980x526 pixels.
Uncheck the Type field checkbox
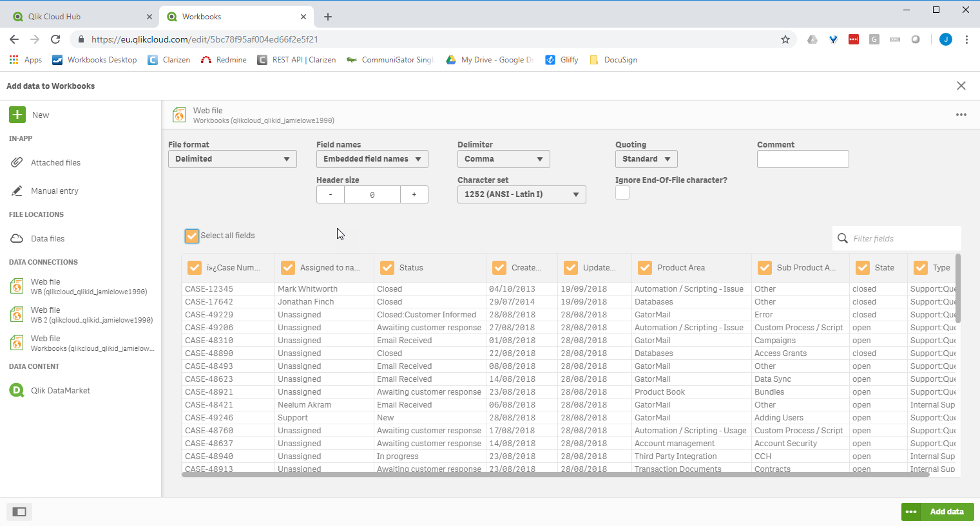[x=921, y=268]
